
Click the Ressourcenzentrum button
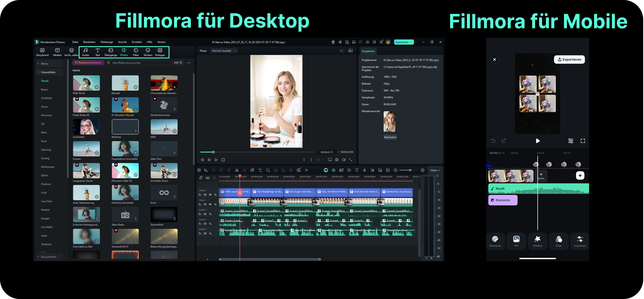coord(88,63)
